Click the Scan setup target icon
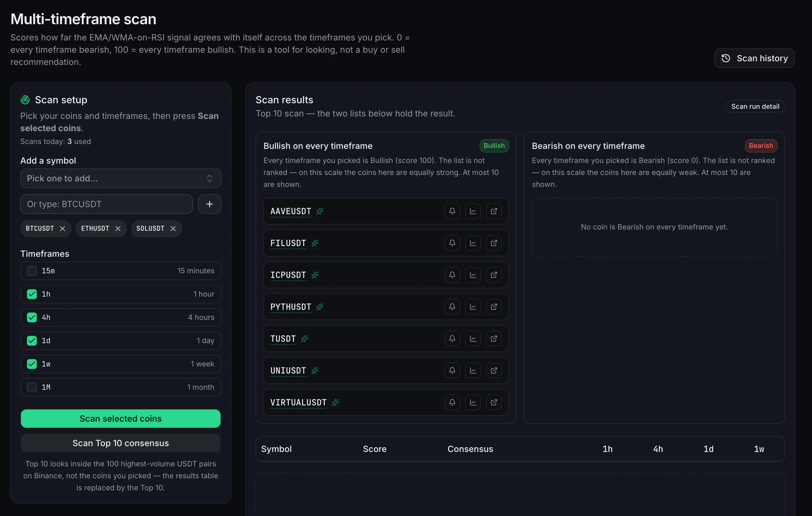 [25, 100]
